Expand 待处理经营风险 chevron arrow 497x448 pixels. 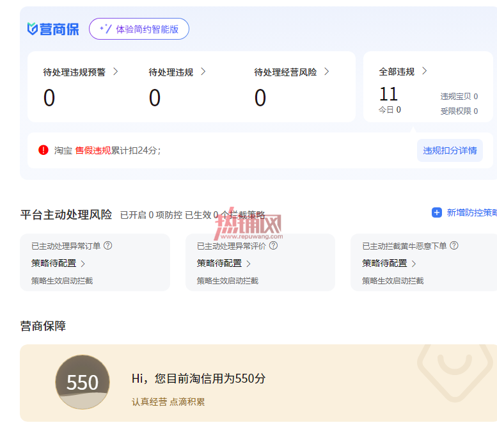[326, 72]
